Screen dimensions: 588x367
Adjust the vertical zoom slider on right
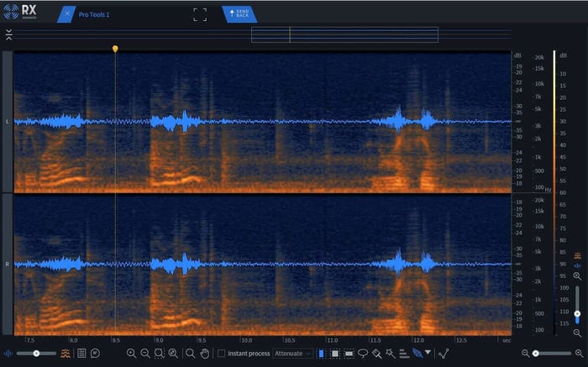pos(578,305)
